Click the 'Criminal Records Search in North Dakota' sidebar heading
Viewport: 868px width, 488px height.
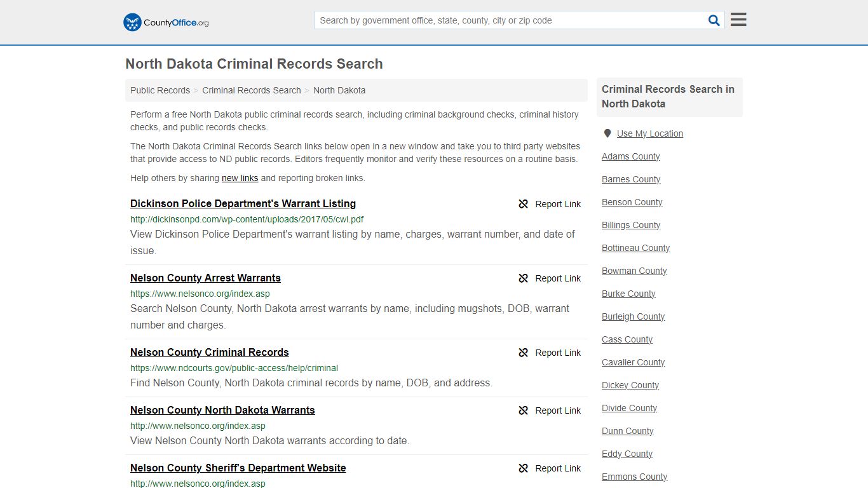pyautogui.click(x=668, y=97)
